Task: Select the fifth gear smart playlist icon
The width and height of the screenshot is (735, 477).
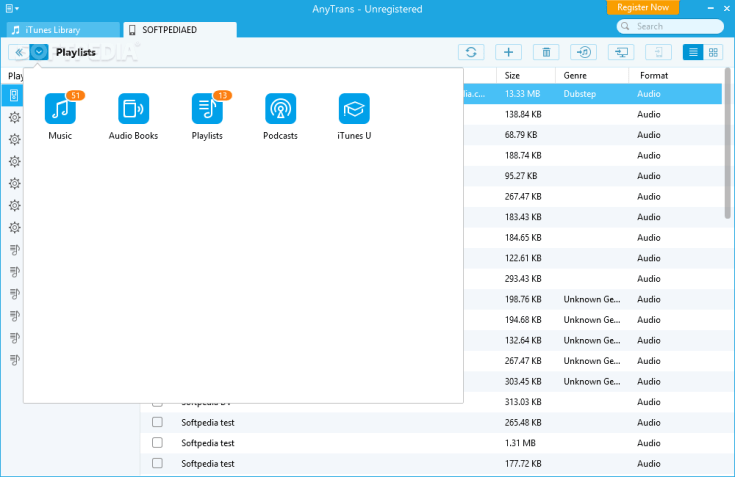Action: [x=15, y=205]
